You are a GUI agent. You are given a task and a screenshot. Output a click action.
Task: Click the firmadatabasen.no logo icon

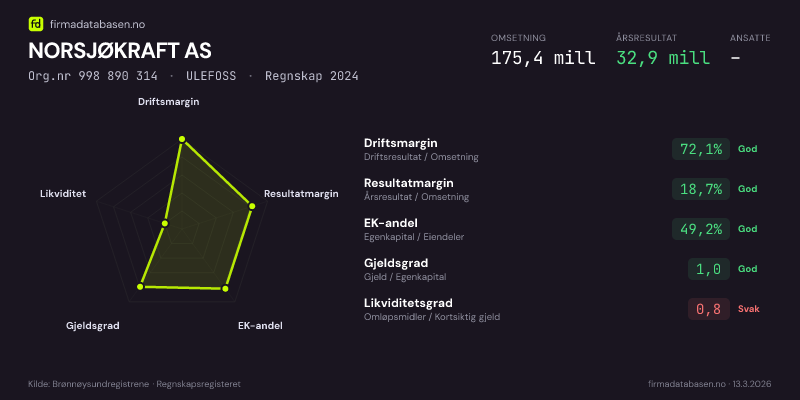click(x=36, y=23)
